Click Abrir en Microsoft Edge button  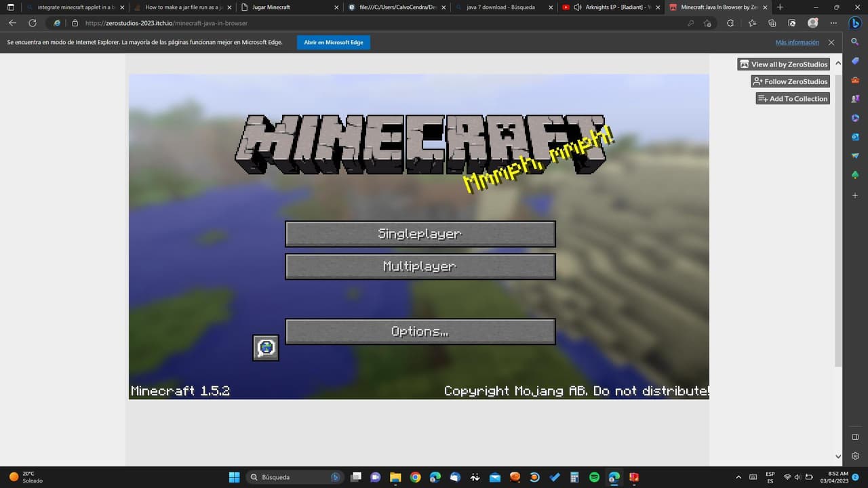pos(334,42)
